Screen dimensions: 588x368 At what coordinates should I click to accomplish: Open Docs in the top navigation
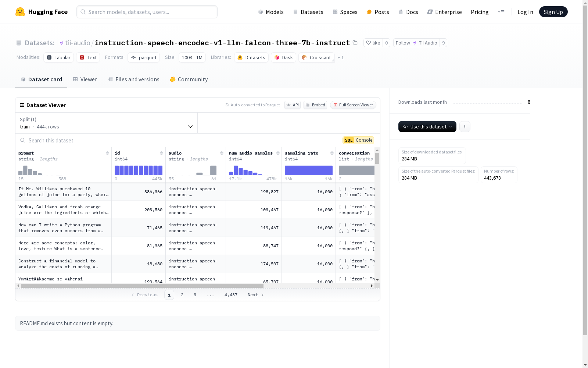(408, 12)
